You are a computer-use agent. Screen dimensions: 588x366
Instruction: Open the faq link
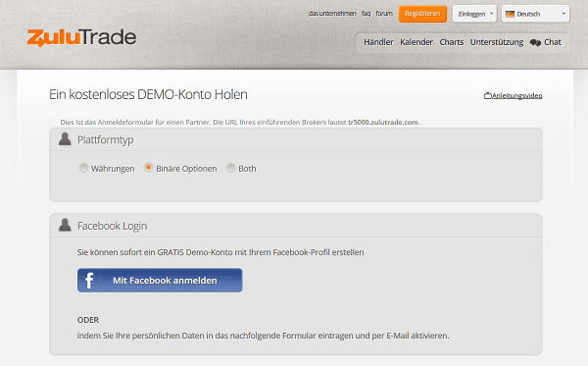[366, 14]
